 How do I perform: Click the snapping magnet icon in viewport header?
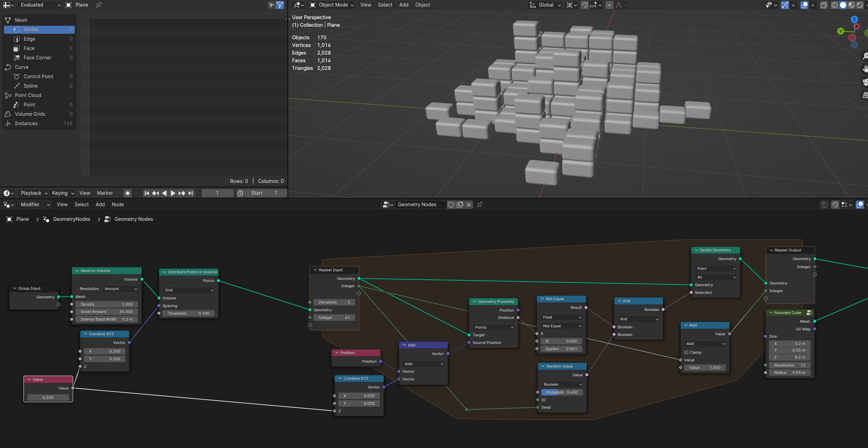point(585,5)
